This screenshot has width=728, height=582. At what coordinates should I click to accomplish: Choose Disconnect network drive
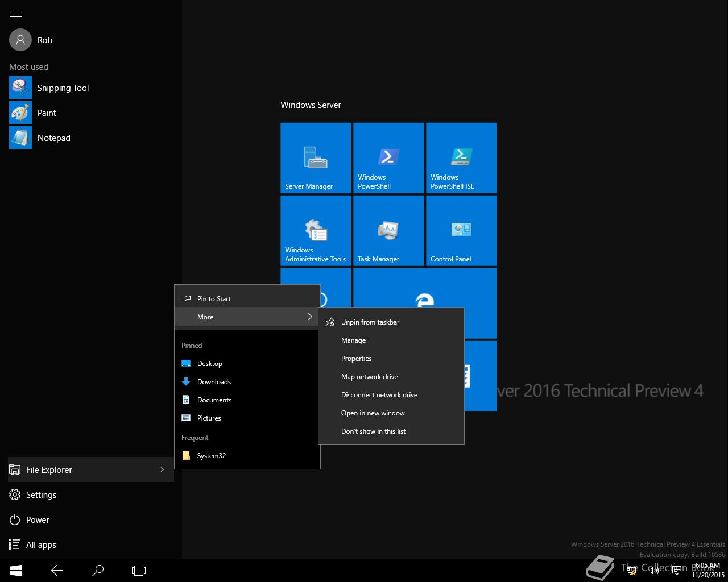(x=391, y=394)
